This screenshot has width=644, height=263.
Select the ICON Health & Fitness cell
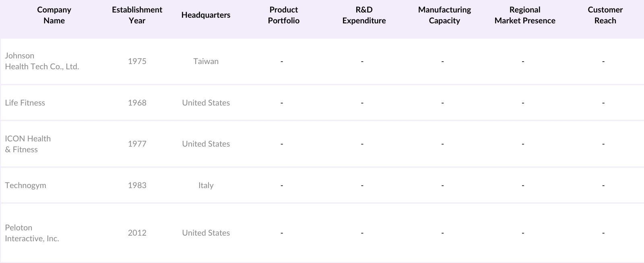coord(28,144)
